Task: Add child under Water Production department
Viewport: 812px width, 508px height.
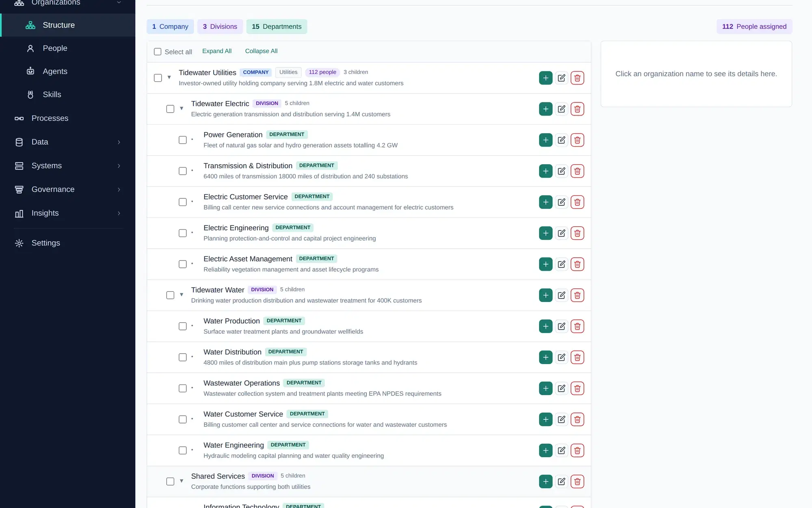Action: click(x=546, y=326)
